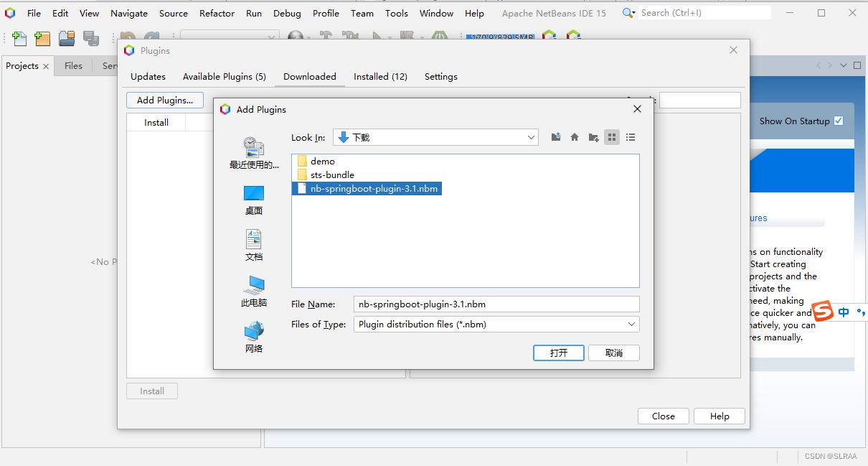868x466 pixels.
Task: Open the Window menu
Action: (x=436, y=13)
